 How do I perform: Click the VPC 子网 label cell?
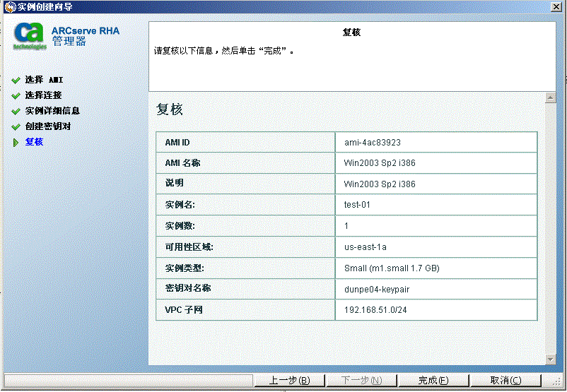(x=245, y=310)
